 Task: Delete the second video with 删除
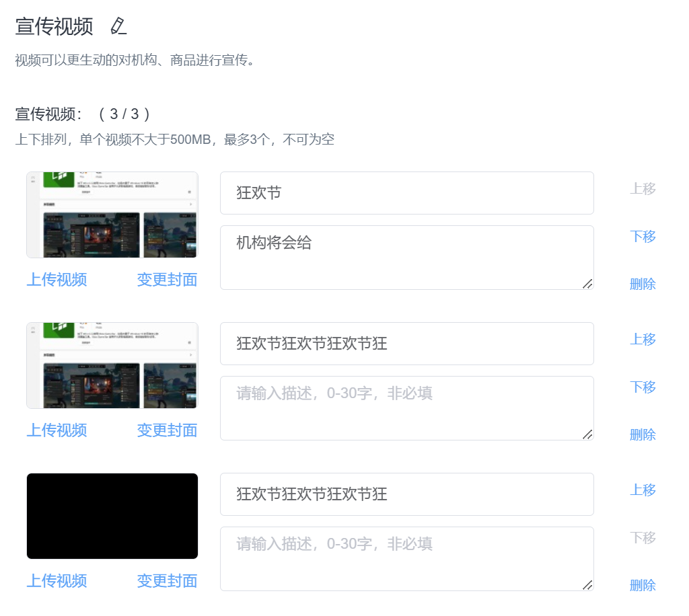tap(643, 434)
